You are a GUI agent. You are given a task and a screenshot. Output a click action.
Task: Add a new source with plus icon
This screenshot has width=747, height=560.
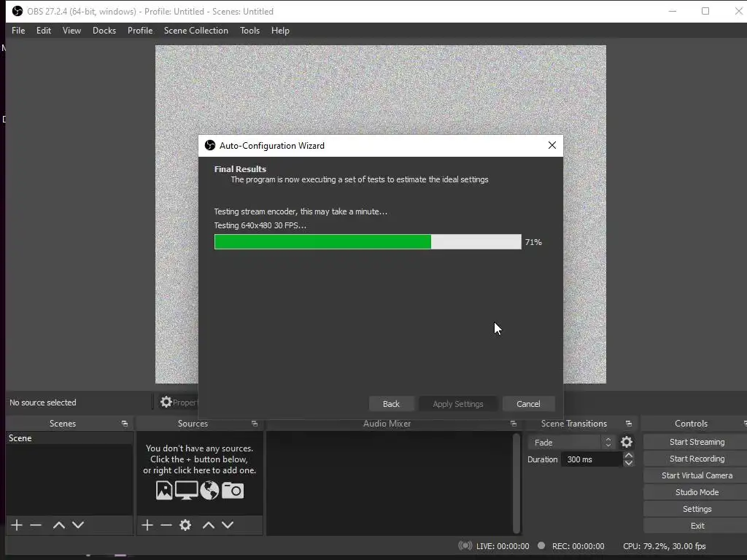[x=147, y=525]
